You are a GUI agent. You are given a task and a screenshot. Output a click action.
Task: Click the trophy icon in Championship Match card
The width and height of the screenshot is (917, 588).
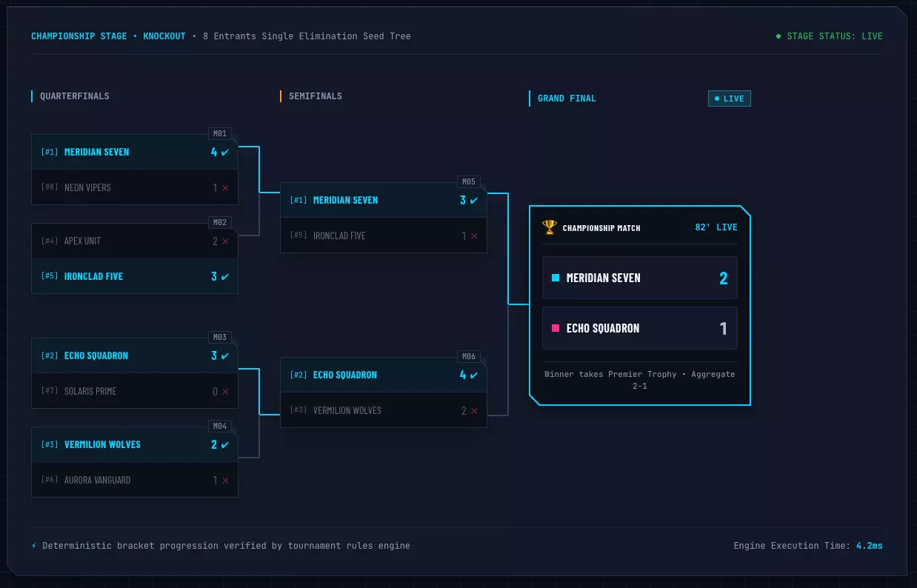point(549,227)
